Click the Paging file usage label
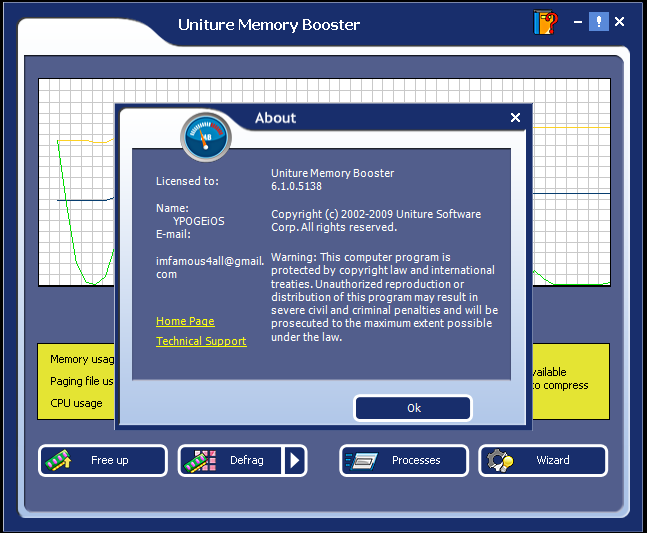647x533 pixels. (x=82, y=382)
